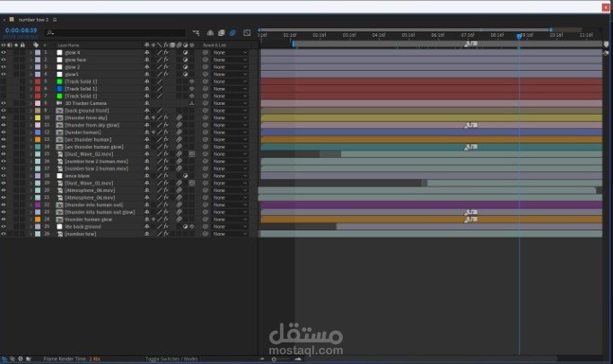Hide the number tow layer eye
The image size is (613, 364).
pos(4,234)
